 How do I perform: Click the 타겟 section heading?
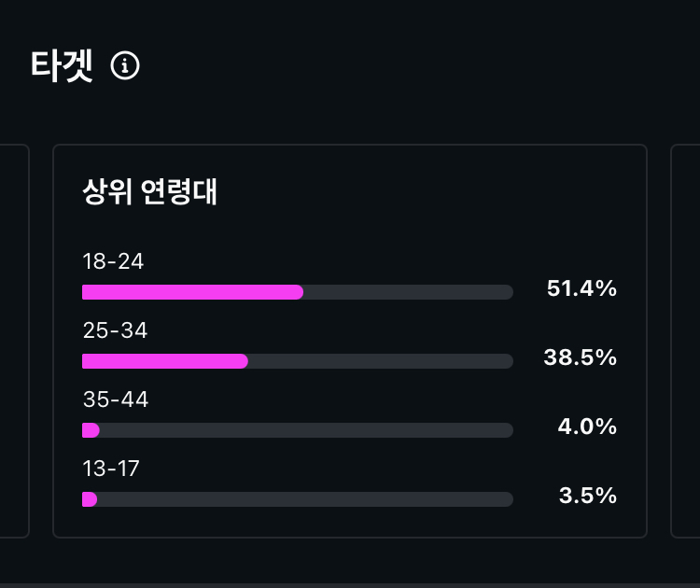click(x=62, y=65)
